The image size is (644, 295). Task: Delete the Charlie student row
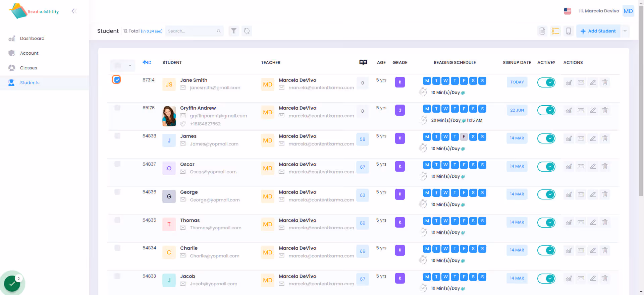point(605,250)
